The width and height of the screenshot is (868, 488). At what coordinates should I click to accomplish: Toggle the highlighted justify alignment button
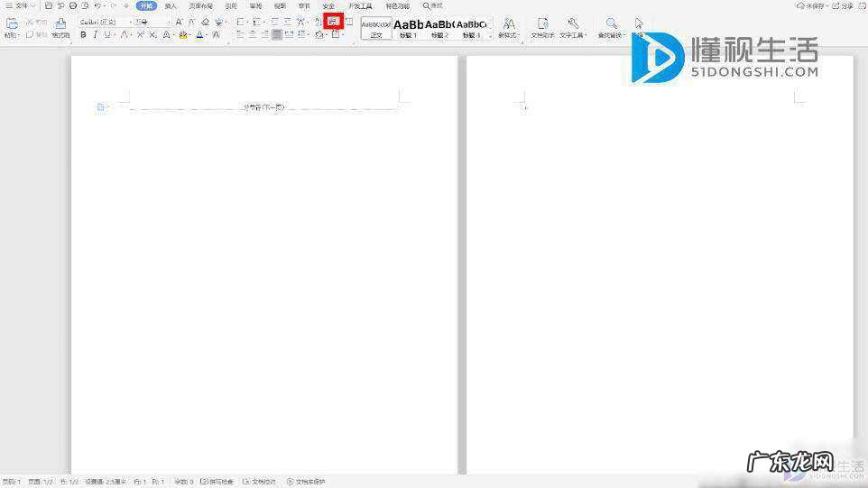coord(276,34)
